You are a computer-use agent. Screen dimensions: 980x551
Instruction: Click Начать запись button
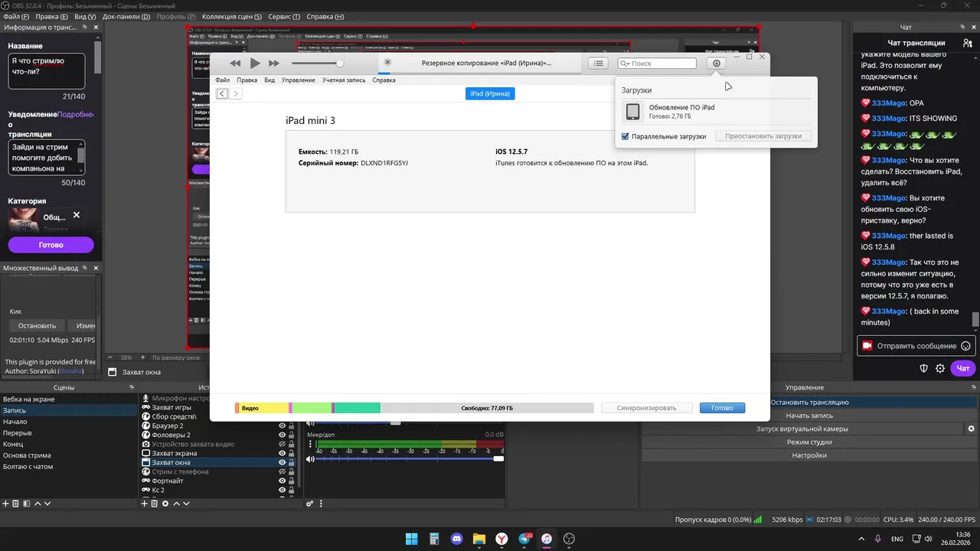809,416
